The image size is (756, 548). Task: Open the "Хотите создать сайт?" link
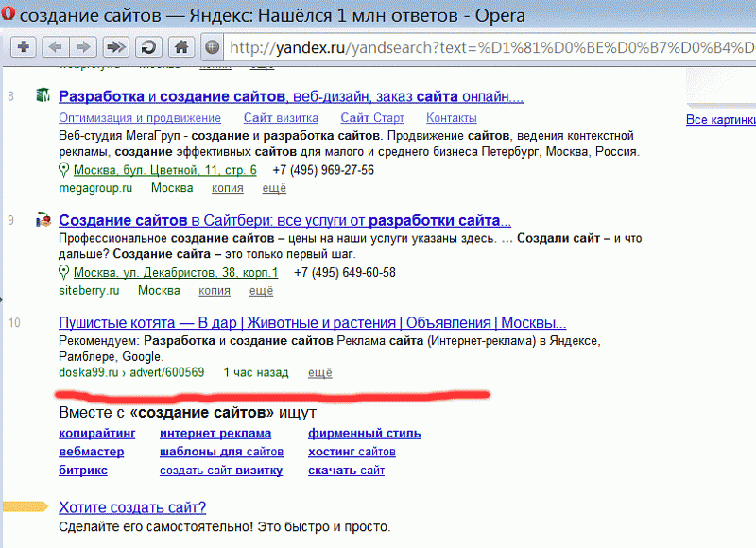pos(132,507)
